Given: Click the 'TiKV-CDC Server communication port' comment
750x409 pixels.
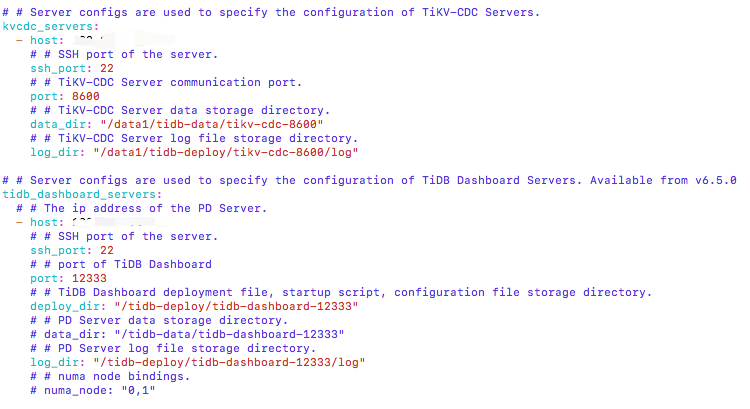Looking at the screenshot, I should click(x=166, y=82).
